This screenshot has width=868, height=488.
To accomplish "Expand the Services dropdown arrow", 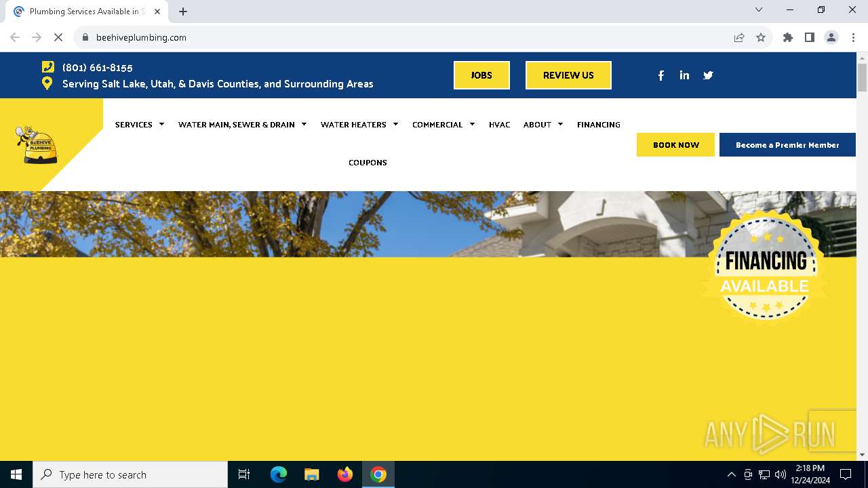I will (x=161, y=124).
